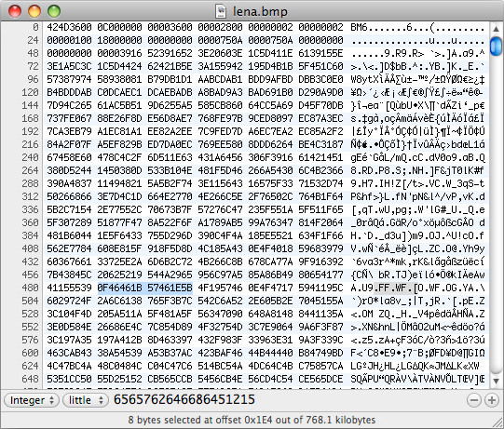Select hex group 424D3600 at offset 0
This screenshot has height=429, width=504.
(x=69, y=27)
